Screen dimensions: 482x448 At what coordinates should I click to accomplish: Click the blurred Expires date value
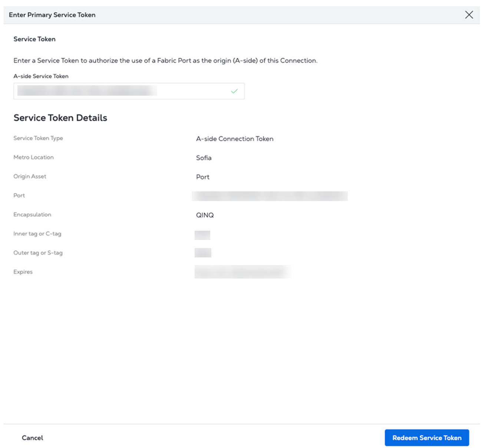tap(242, 272)
